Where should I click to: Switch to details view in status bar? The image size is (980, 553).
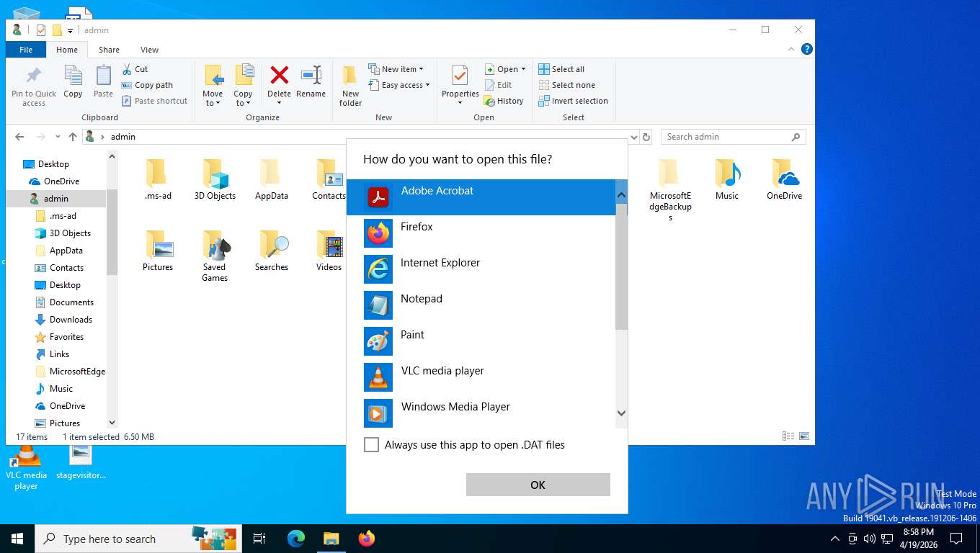click(788, 436)
